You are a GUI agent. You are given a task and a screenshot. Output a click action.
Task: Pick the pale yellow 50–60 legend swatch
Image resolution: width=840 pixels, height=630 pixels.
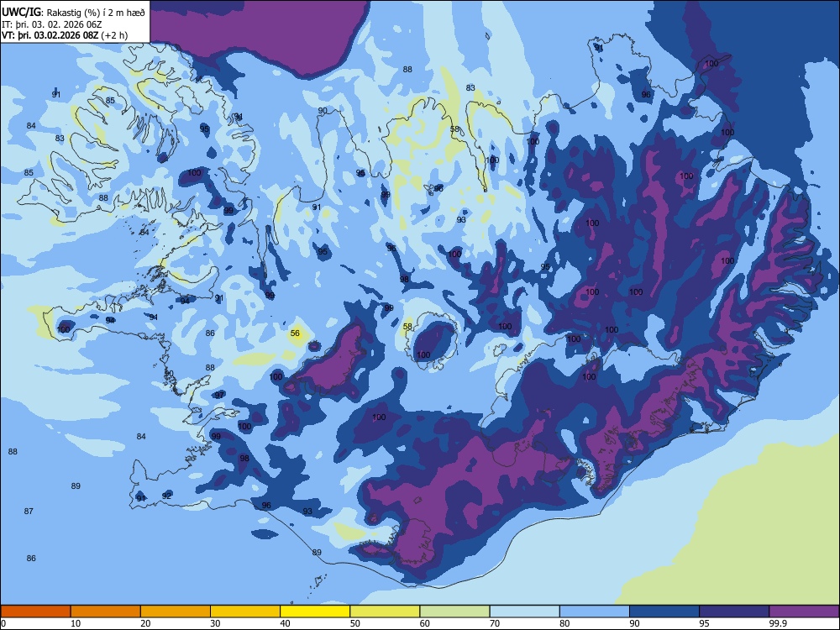pos(385,612)
